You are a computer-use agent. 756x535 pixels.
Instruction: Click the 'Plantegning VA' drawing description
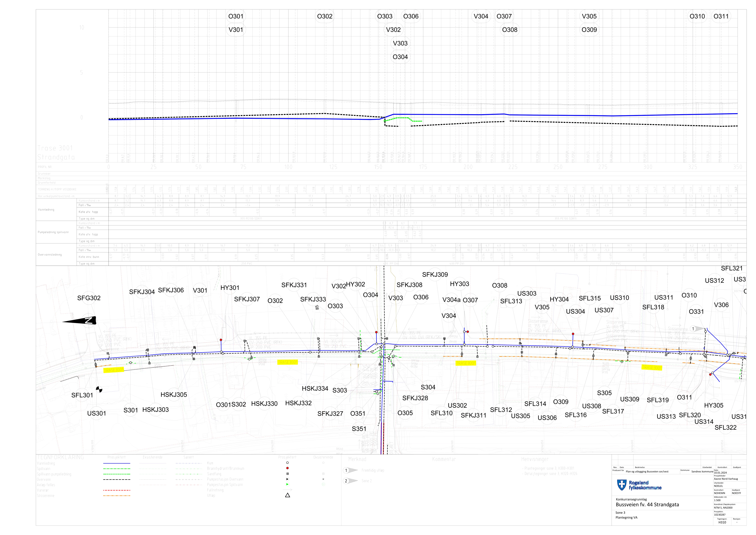point(626,518)
